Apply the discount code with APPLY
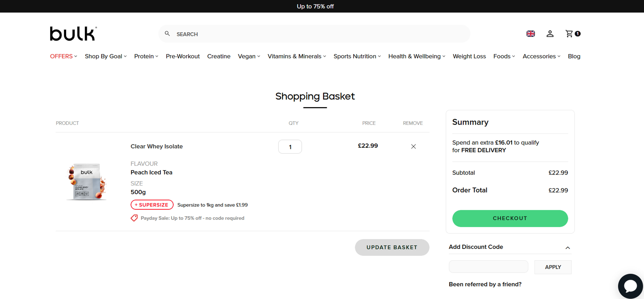Viewport: 644px width, 299px height. [553, 267]
